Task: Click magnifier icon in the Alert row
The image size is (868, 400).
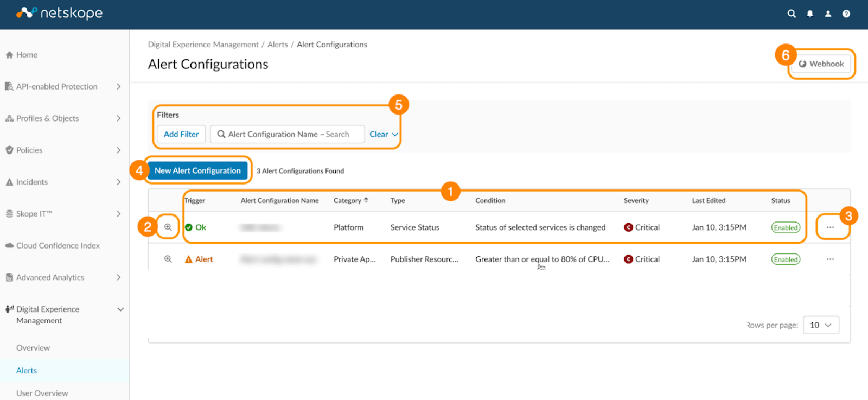Action: pyautogui.click(x=168, y=259)
